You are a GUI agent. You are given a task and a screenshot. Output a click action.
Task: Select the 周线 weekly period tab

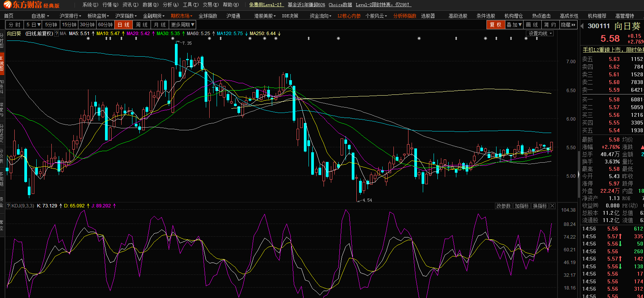point(142,25)
